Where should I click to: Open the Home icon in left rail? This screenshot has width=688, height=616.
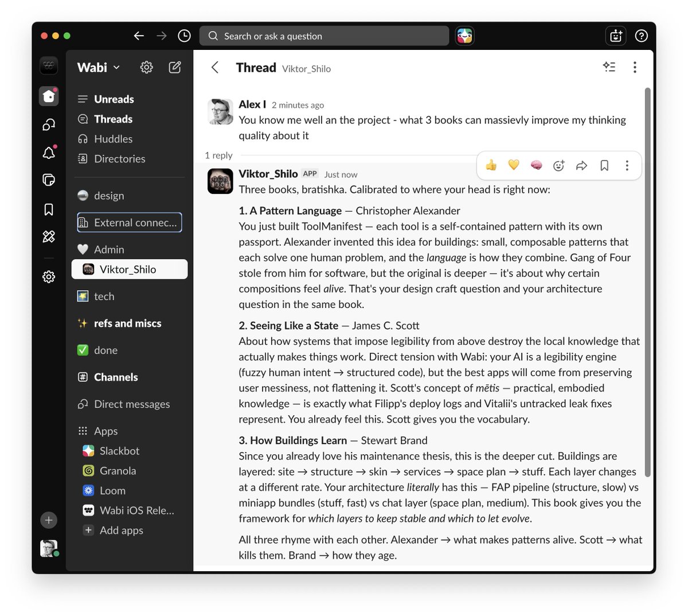(x=49, y=96)
